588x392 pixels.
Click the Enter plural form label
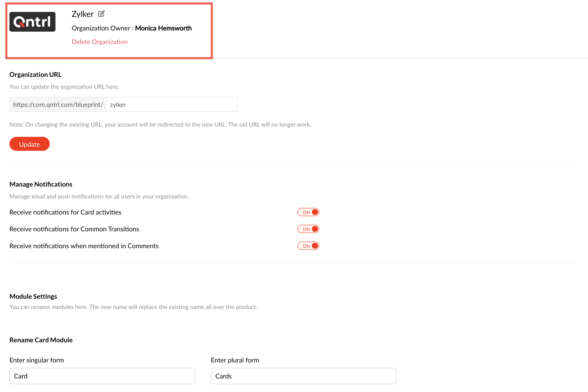235,360
